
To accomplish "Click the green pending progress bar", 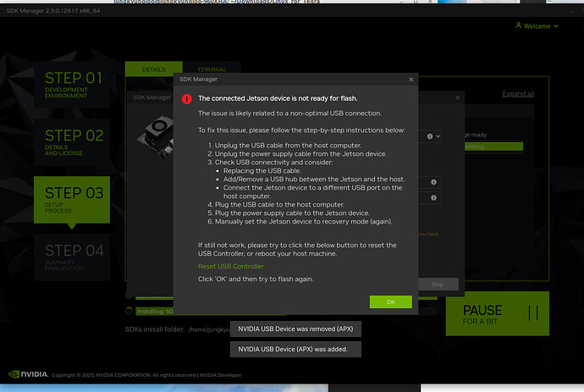I will pyautogui.click(x=493, y=146).
